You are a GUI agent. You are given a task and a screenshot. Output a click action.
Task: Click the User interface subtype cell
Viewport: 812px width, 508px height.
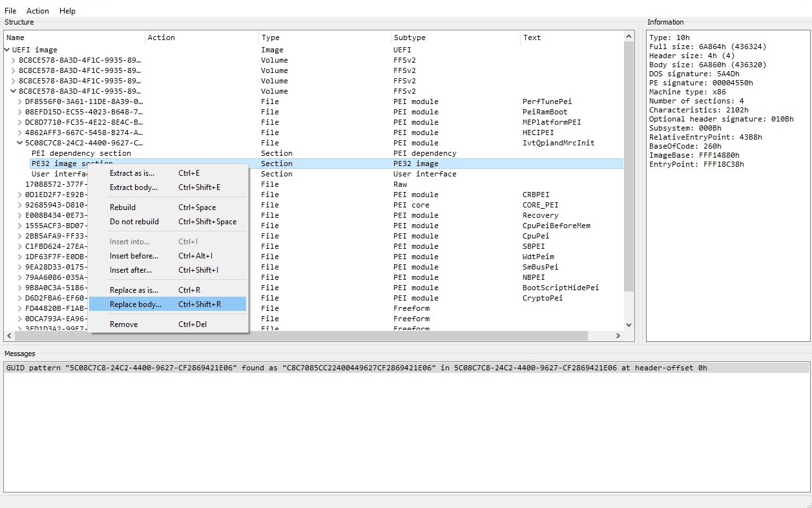click(425, 174)
